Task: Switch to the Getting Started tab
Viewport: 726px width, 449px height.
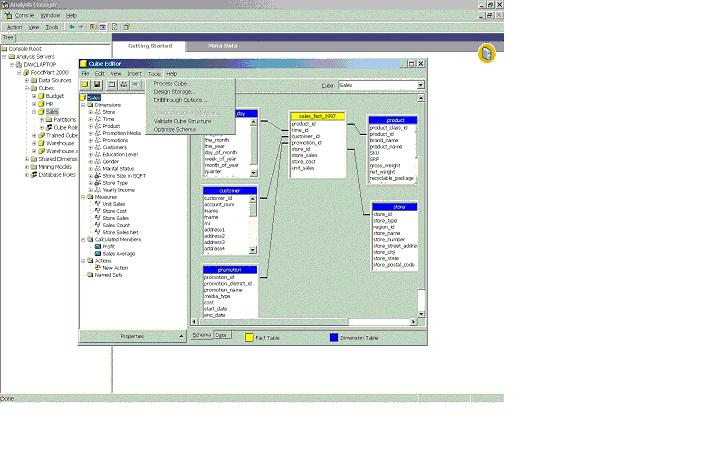Action: point(150,46)
